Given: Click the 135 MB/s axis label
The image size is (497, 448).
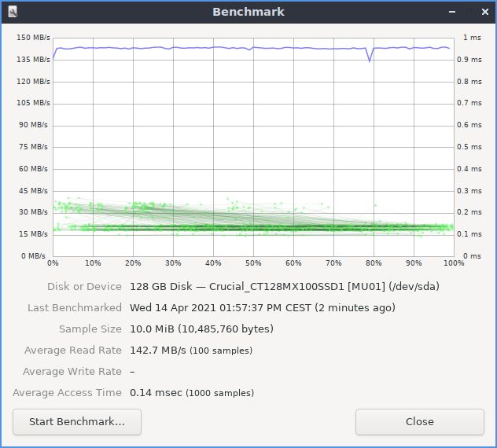Looking at the screenshot, I should pyautogui.click(x=33, y=60).
